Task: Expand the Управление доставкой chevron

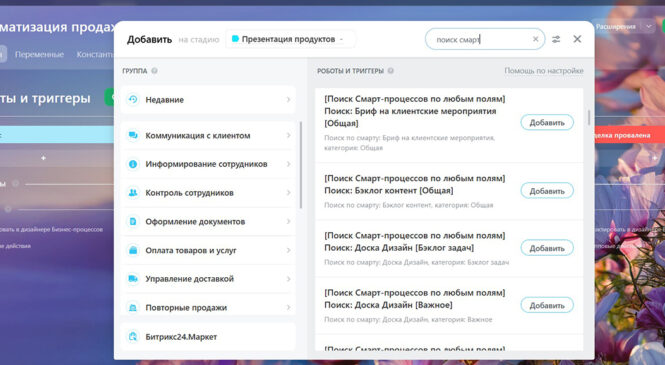Action: coord(288,279)
